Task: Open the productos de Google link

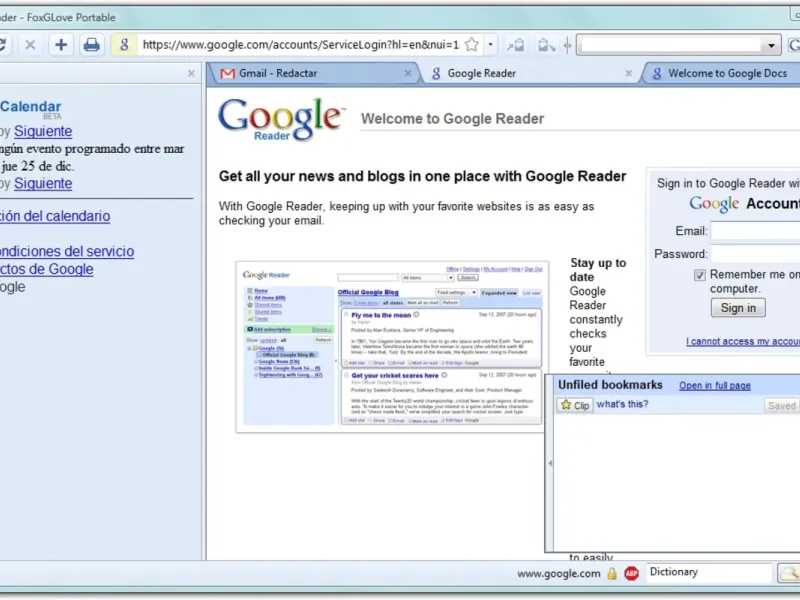Action: 46,269
